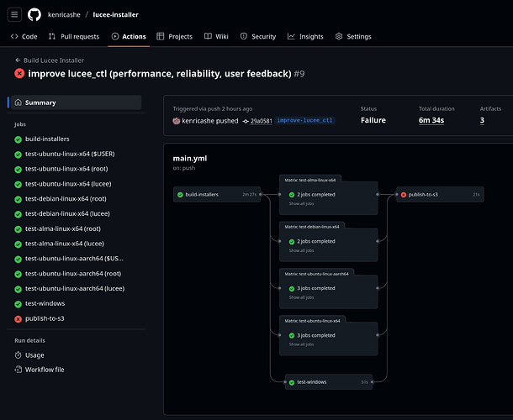Image resolution: width=513 pixels, height=420 pixels.
Task: Open test-alma-linux-x64 (lucee) job
Action: pyautogui.click(x=65, y=244)
